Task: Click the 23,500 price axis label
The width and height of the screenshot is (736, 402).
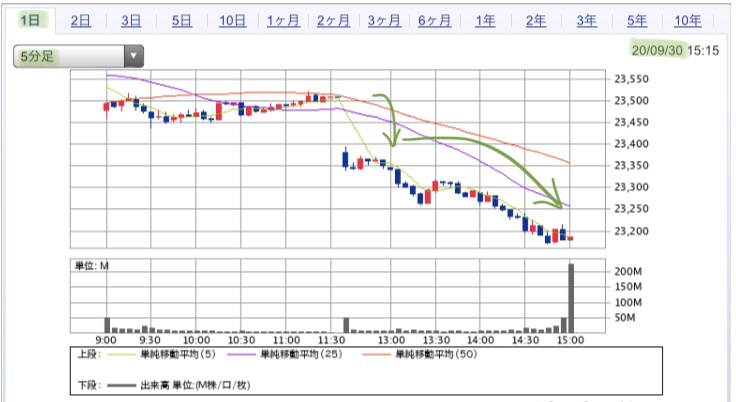Action: [x=631, y=100]
